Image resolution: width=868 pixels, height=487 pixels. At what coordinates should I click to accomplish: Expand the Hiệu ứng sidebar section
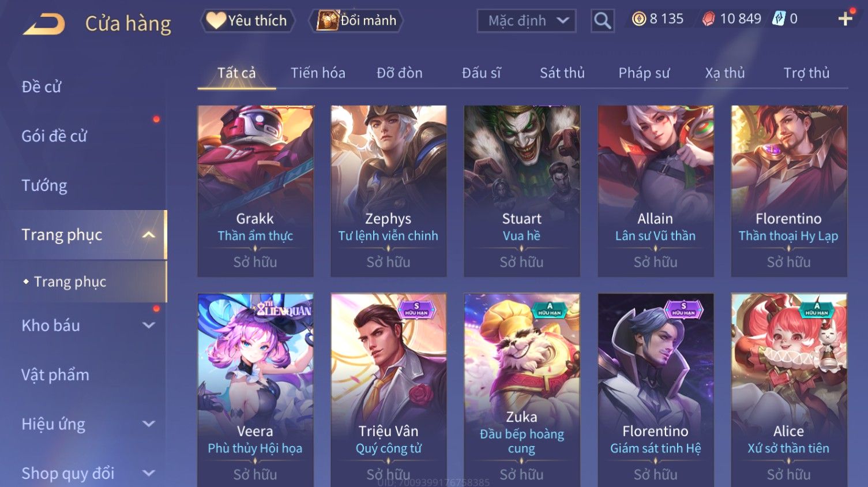click(x=149, y=424)
